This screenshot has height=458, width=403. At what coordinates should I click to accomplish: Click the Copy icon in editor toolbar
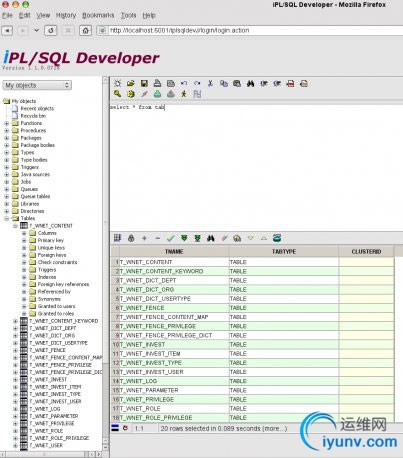pyautogui.click(x=224, y=83)
